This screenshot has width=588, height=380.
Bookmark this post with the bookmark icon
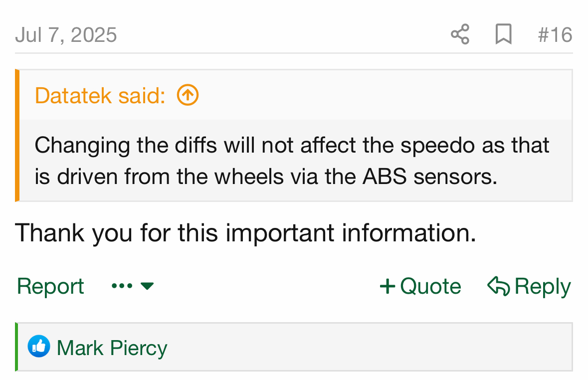(x=503, y=34)
